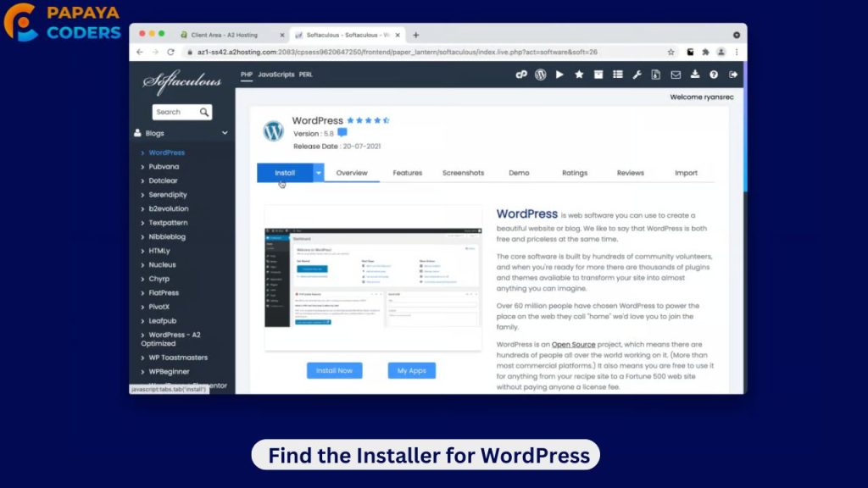The height and width of the screenshot is (488, 868).
Task: Open the wrench settings icon
Action: tap(637, 75)
